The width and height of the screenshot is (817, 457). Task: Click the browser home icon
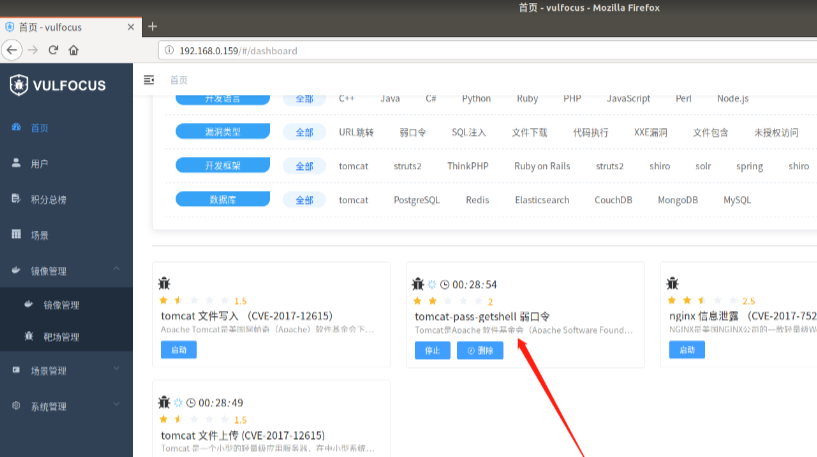[x=73, y=50]
